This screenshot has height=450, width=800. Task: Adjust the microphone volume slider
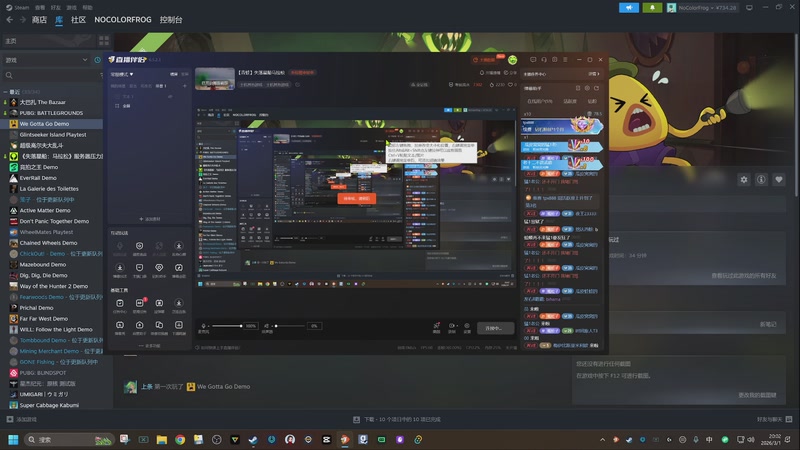tap(227, 326)
